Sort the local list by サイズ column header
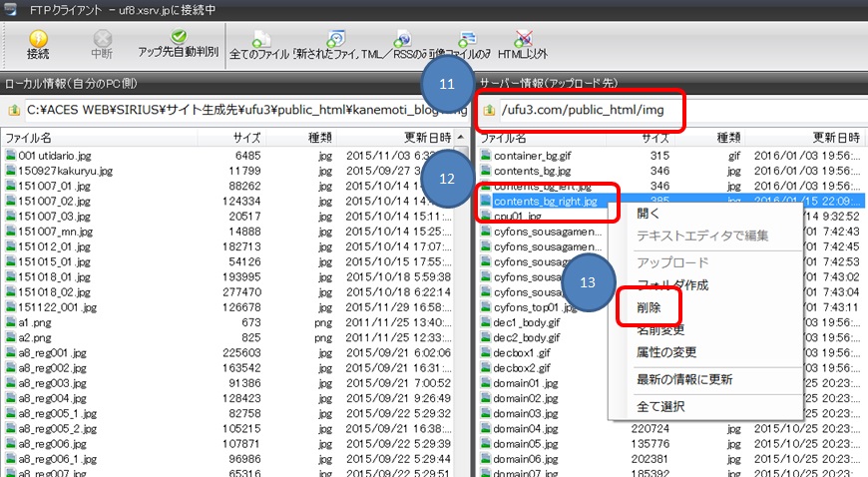The image size is (868, 477). coord(246,138)
